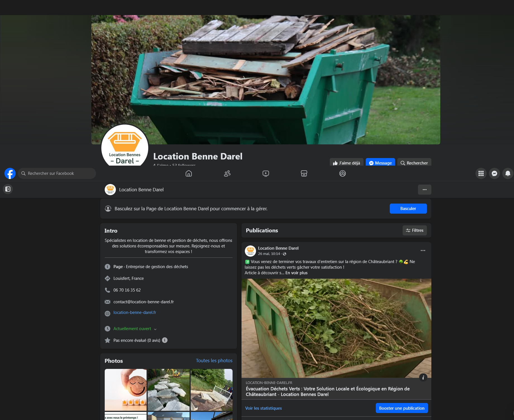Click the post author name Location Benne Darel

coord(278,248)
